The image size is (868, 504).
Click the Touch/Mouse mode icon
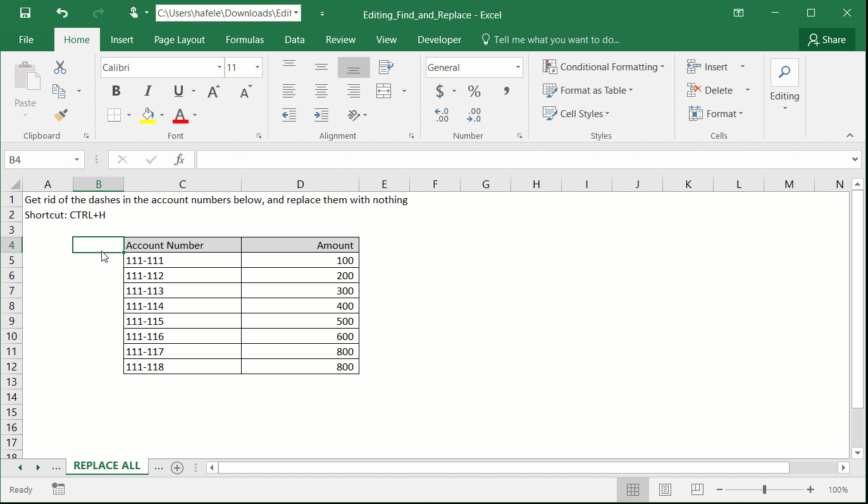tap(134, 13)
